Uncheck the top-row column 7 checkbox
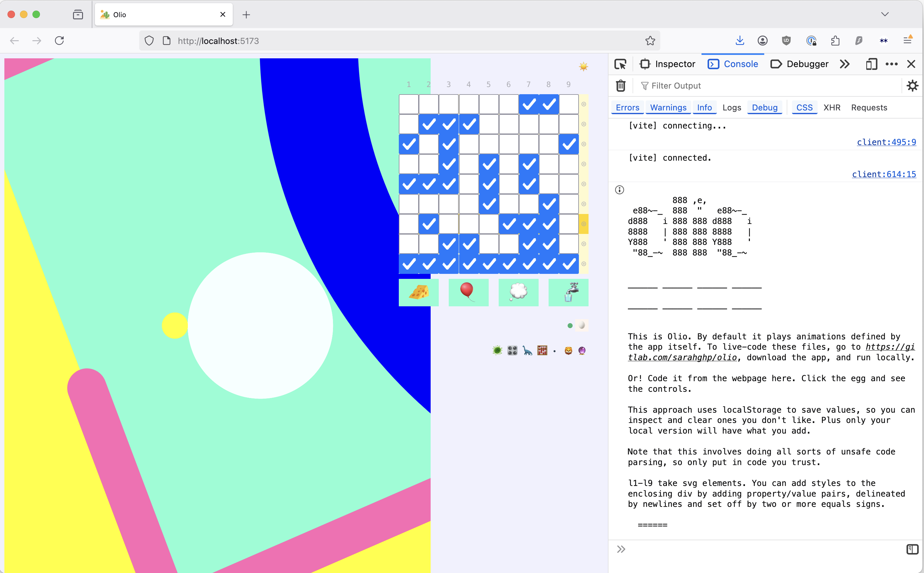 (529, 104)
